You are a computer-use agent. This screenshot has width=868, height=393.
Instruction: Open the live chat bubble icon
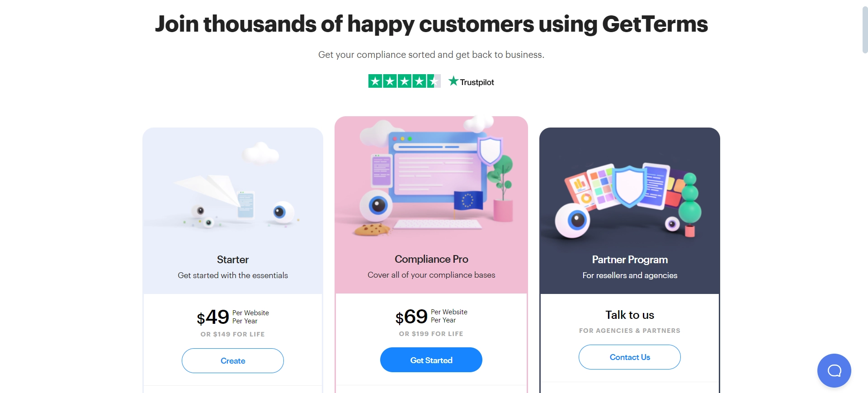tap(834, 370)
